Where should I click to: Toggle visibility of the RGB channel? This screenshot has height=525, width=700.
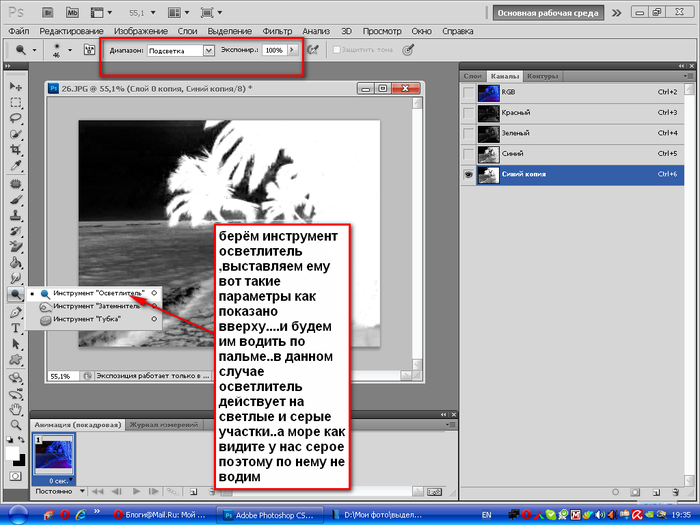click(x=468, y=92)
